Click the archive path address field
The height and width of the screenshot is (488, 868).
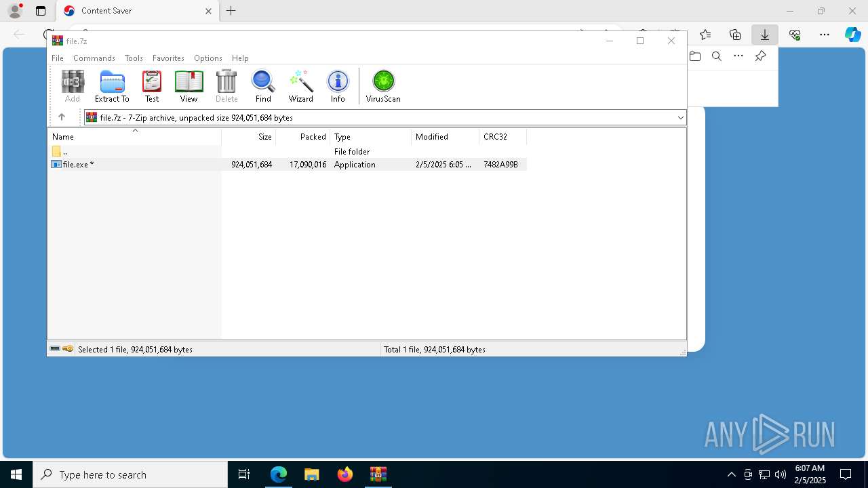[385, 117]
